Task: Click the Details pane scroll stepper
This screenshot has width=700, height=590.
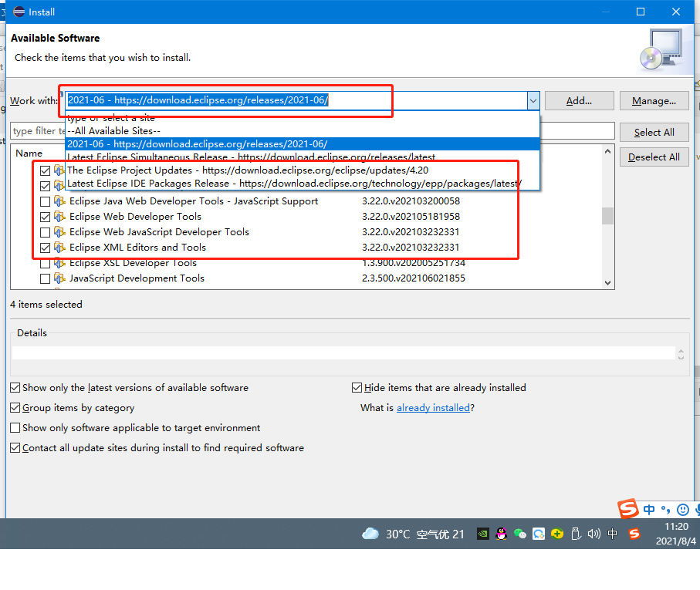Action: [681, 354]
